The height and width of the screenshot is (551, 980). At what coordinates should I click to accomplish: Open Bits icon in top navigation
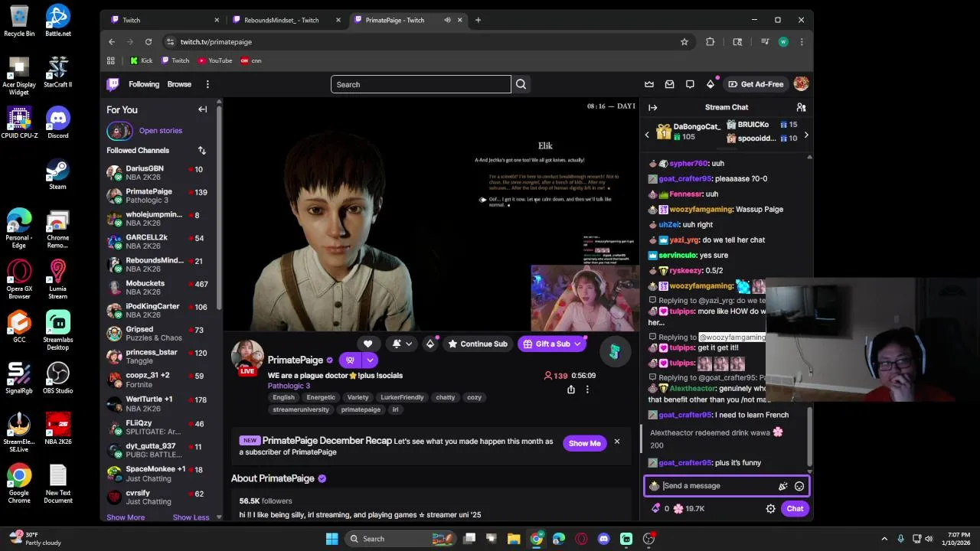coord(710,84)
